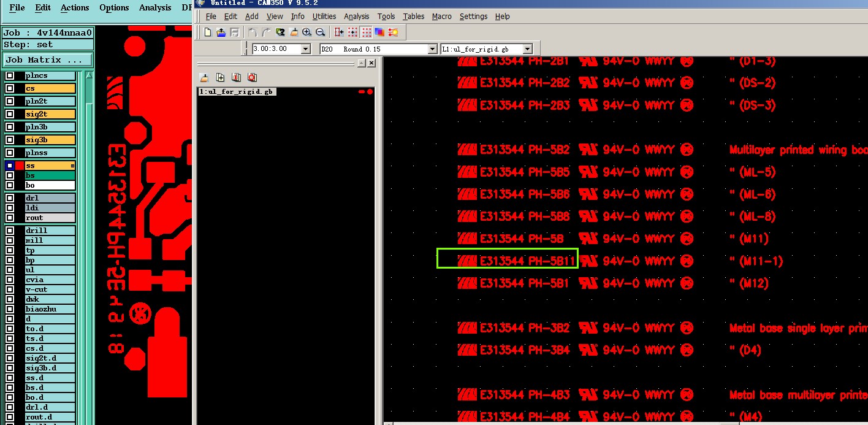Image resolution: width=868 pixels, height=425 pixels.
Task: Create a new file in CAM350
Action: point(208,32)
